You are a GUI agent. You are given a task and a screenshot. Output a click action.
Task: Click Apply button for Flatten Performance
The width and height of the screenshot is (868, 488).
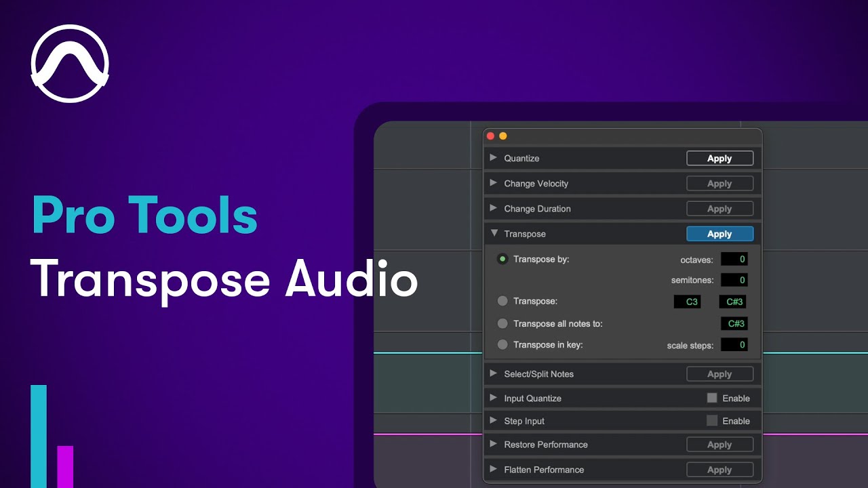[719, 469]
